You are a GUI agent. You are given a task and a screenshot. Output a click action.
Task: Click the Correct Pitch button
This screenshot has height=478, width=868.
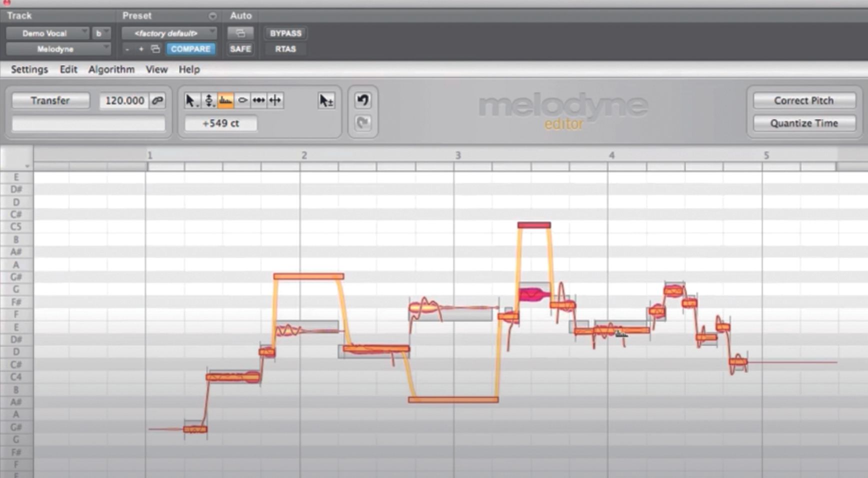coord(804,100)
